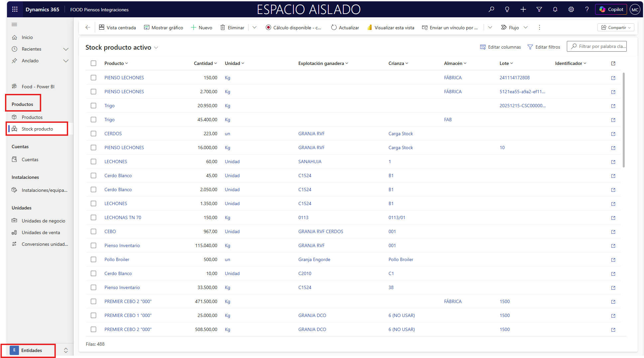Select the CERDOS row checkbox
Screen dimensions: 644x358
(x=93, y=134)
